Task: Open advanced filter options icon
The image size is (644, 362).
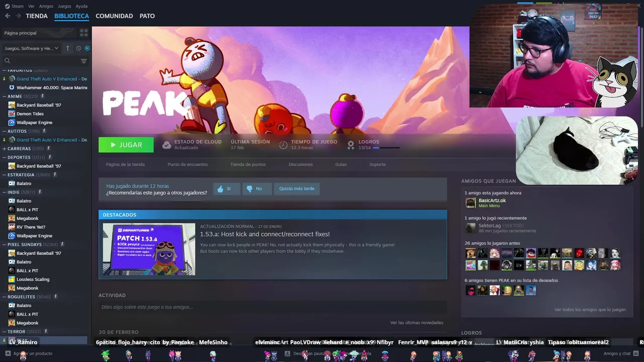Action: click(x=84, y=61)
